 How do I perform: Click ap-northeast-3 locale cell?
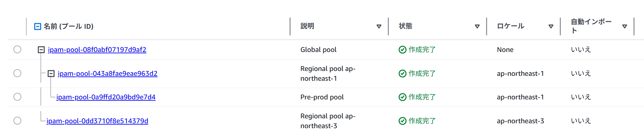[x=521, y=121]
